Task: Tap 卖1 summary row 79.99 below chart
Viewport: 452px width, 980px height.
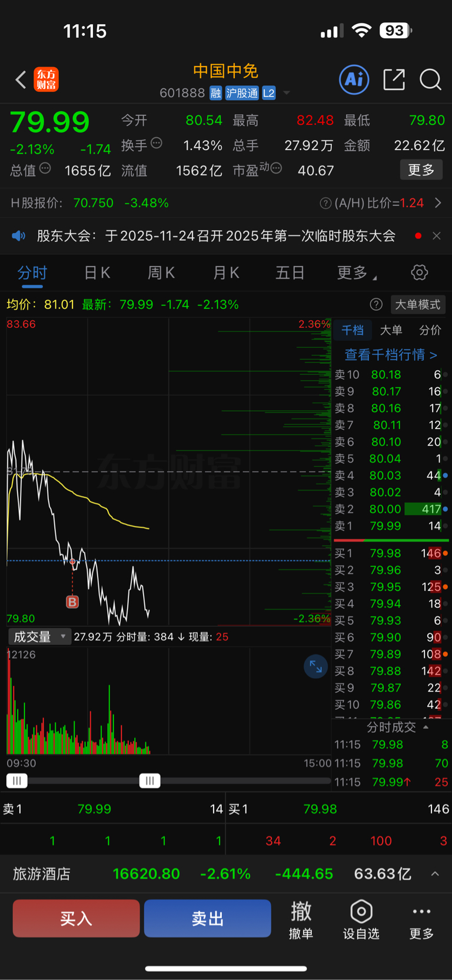Action: click(x=113, y=809)
